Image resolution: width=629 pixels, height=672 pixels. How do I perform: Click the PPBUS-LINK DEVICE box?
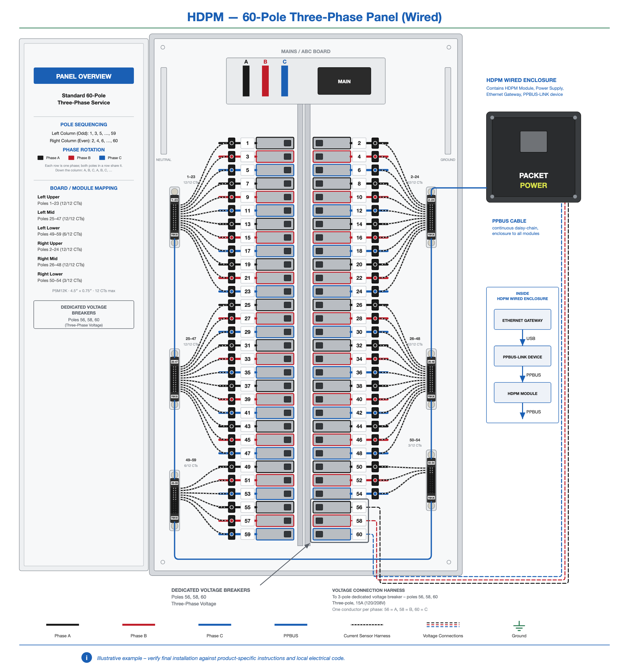tap(522, 356)
